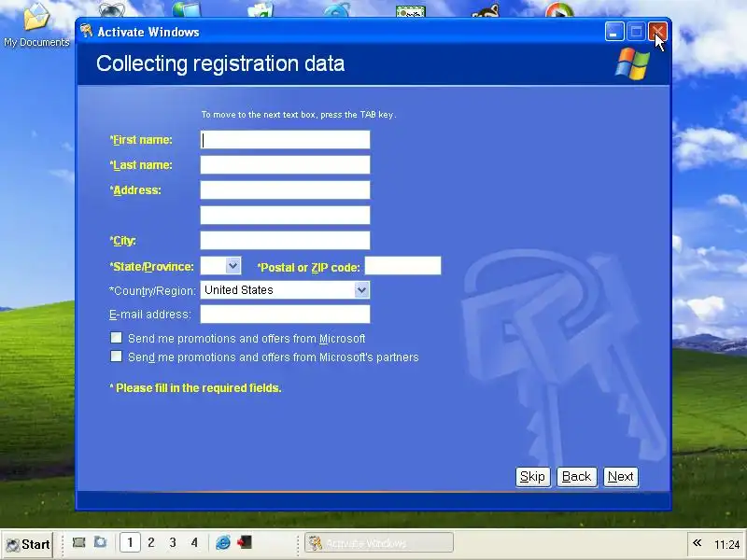The image size is (747, 560).
Task: Click the red arrow icon in the taskbar
Action: point(245,542)
